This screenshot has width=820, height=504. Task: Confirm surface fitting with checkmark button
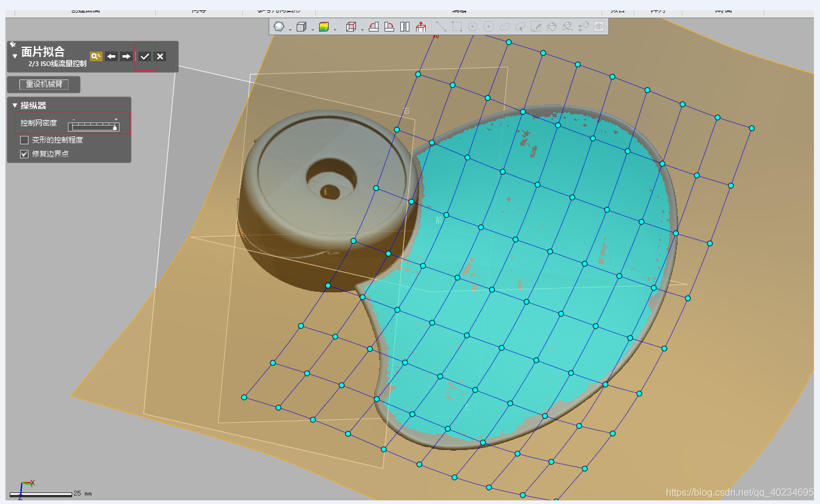[x=144, y=56]
